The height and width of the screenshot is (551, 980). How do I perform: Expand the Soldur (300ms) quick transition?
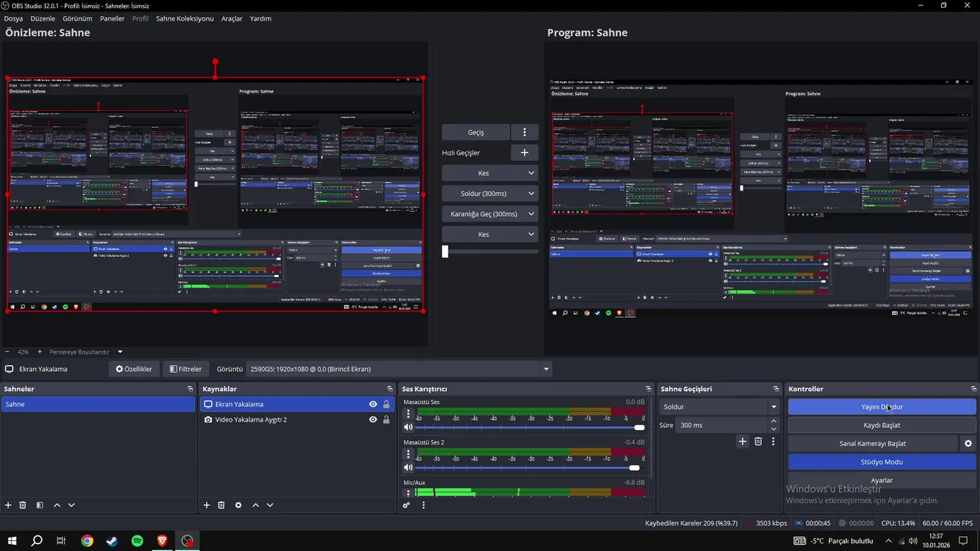coord(531,194)
